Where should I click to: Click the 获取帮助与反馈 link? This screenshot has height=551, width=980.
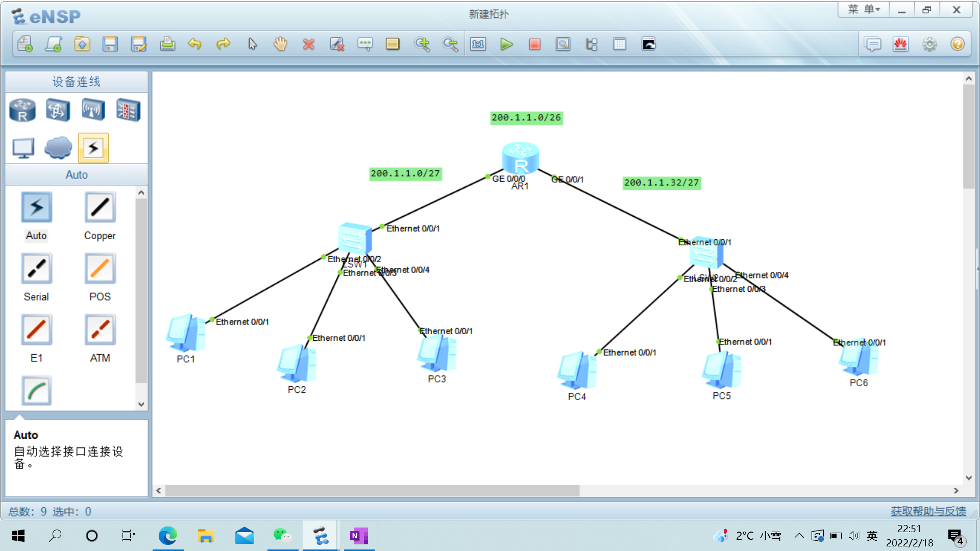(x=928, y=511)
